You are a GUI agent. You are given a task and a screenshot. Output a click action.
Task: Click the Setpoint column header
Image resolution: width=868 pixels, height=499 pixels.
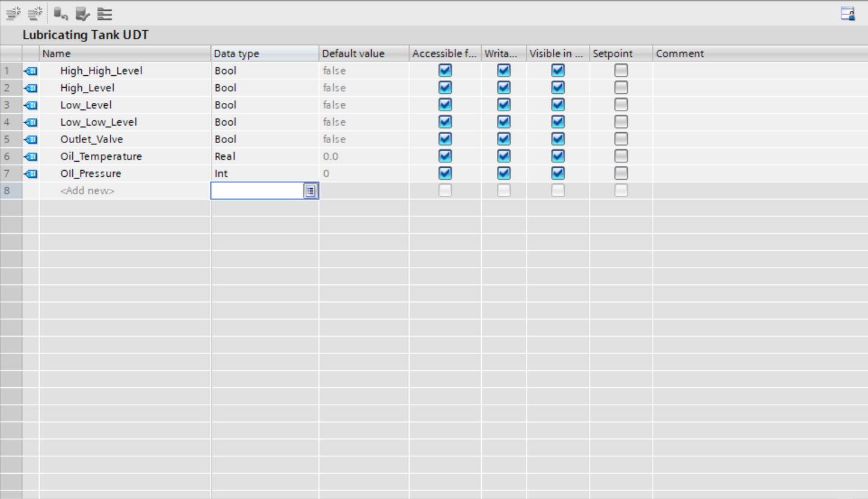point(621,54)
